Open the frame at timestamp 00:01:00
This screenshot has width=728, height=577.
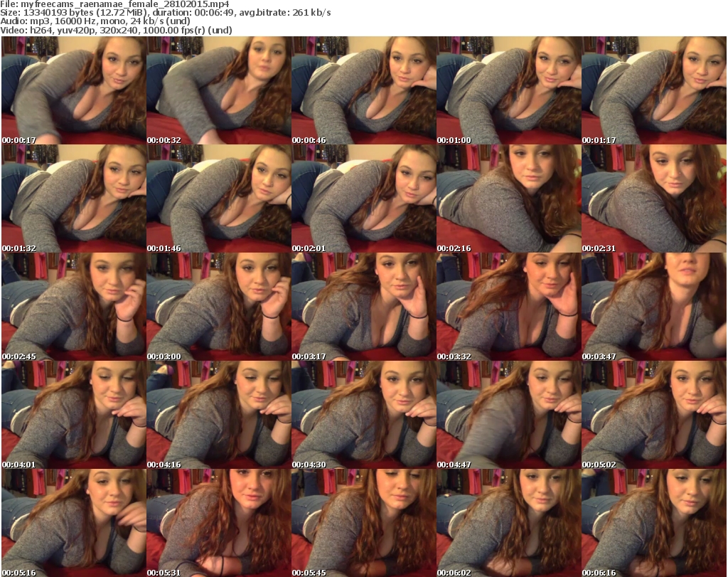pos(509,90)
